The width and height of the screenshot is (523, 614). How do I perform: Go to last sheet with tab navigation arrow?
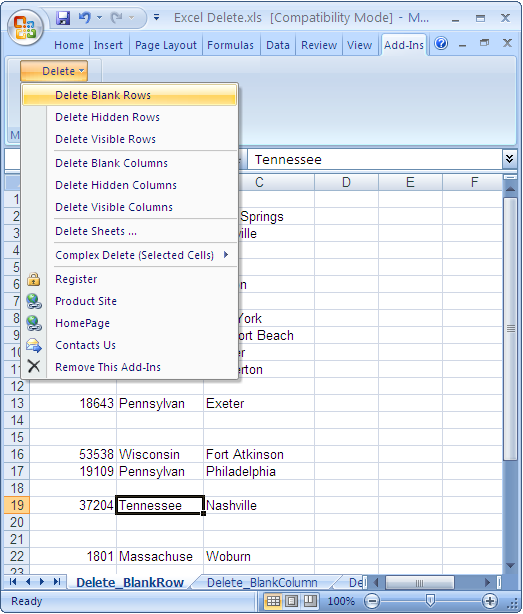(x=57, y=581)
